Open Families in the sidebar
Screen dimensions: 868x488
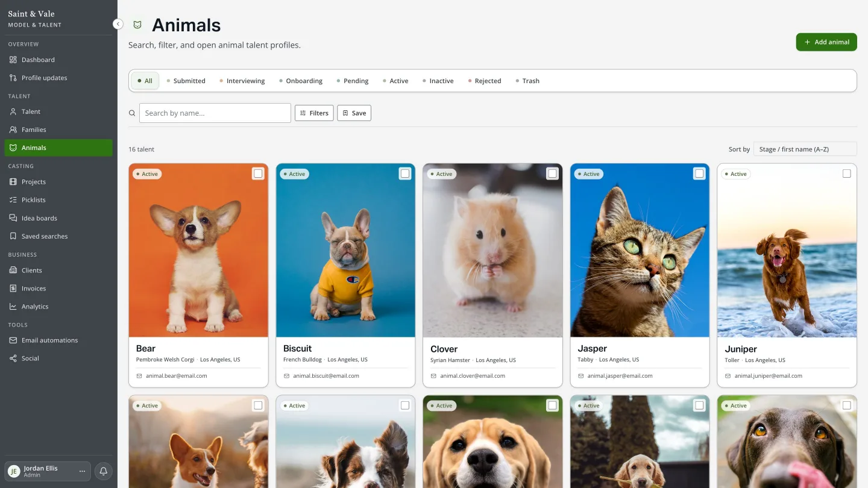pos(58,130)
